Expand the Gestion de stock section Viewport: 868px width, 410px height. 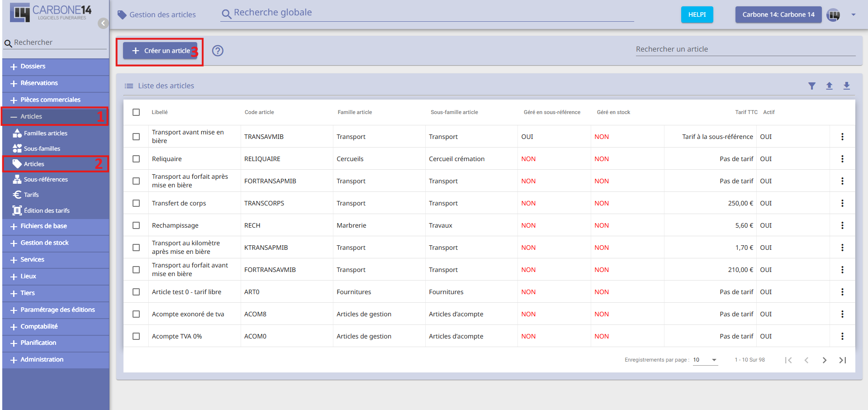pos(56,243)
